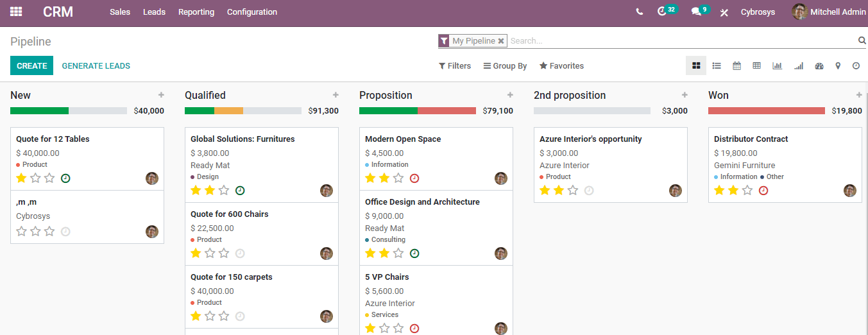Open the Configuration menu
Image resolution: width=868 pixels, height=335 pixels.
coord(252,12)
